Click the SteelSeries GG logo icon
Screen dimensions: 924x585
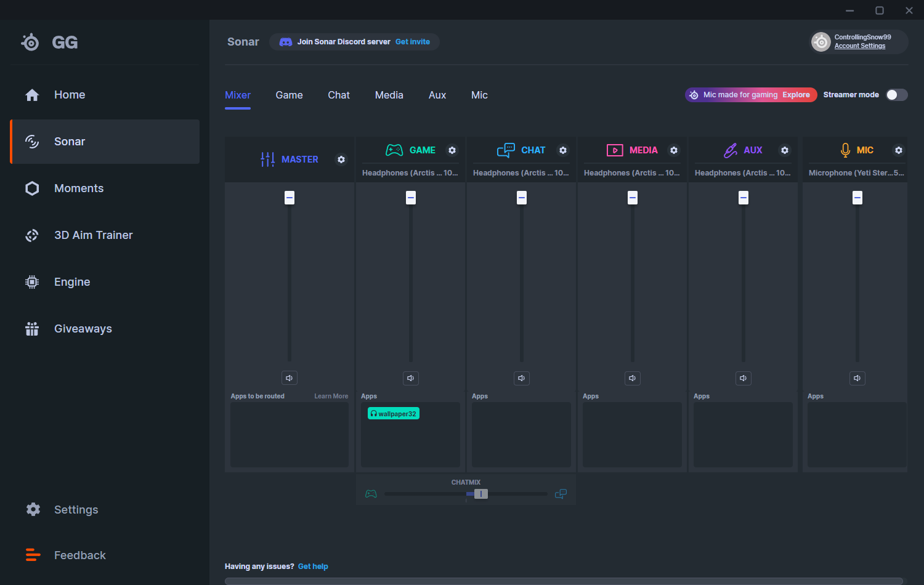pyautogui.click(x=30, y=42)
